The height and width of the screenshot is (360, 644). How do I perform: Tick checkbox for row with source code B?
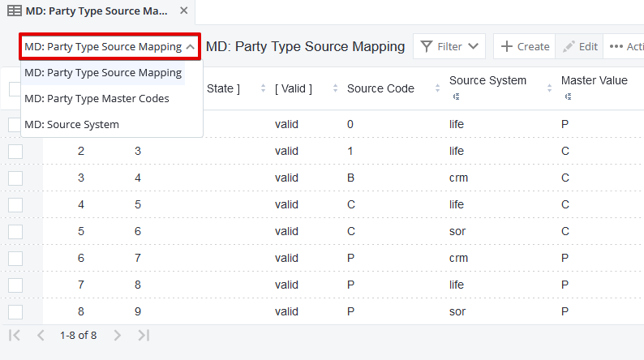(15, 178)
